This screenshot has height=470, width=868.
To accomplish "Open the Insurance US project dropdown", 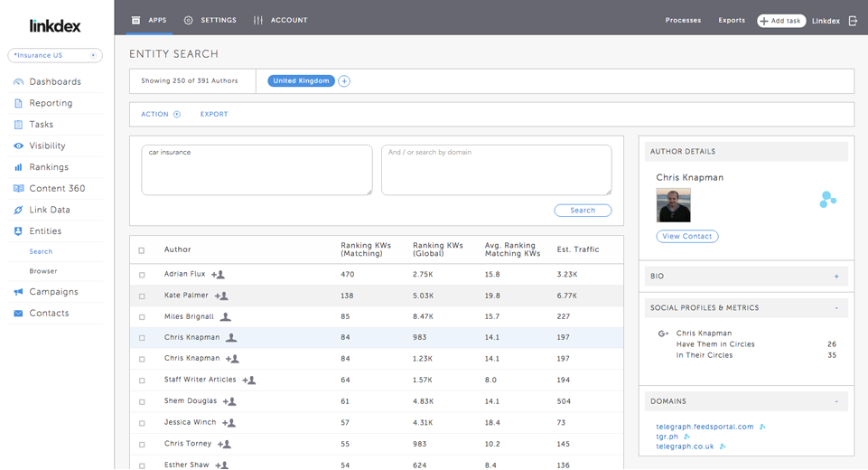I will coord(55,55).
